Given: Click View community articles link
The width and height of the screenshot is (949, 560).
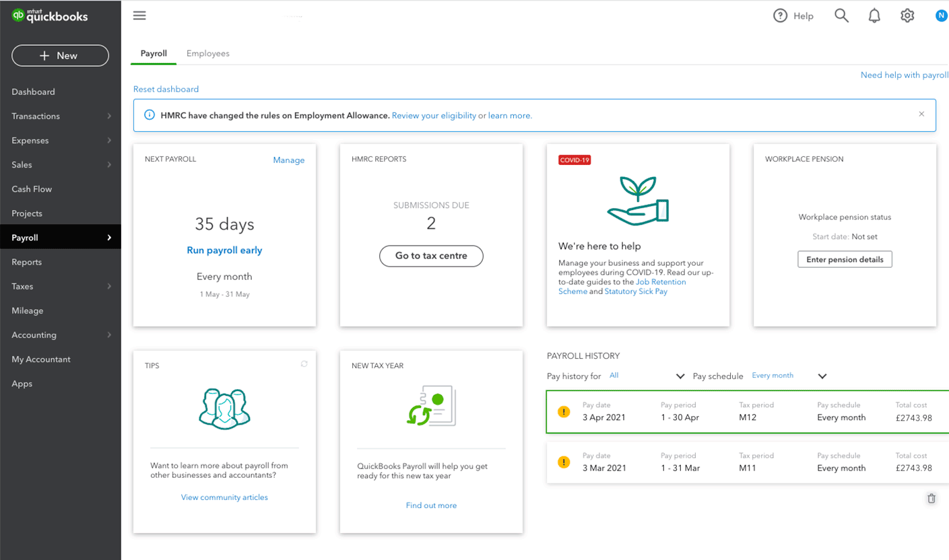Looking at the screenshot, I should [224, 497].
